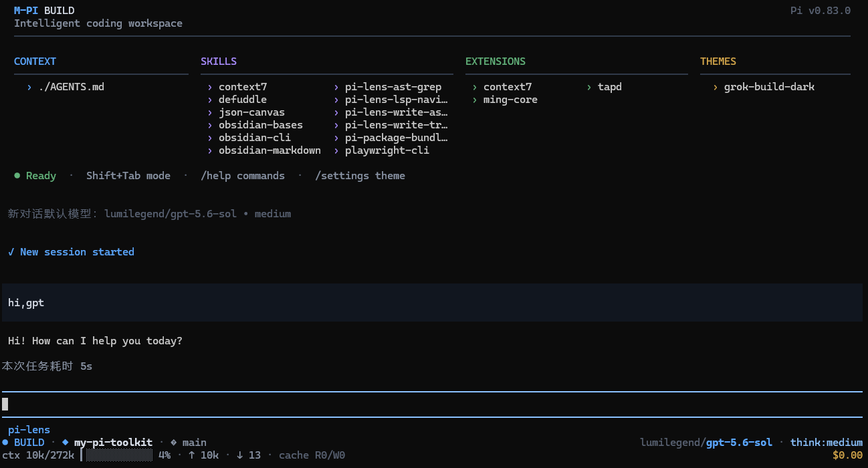Image resolution: width=868 pixels, height=468 pixels.
Task: Select the pi-lens-ast-grep skill
Action: coord(393,87)
